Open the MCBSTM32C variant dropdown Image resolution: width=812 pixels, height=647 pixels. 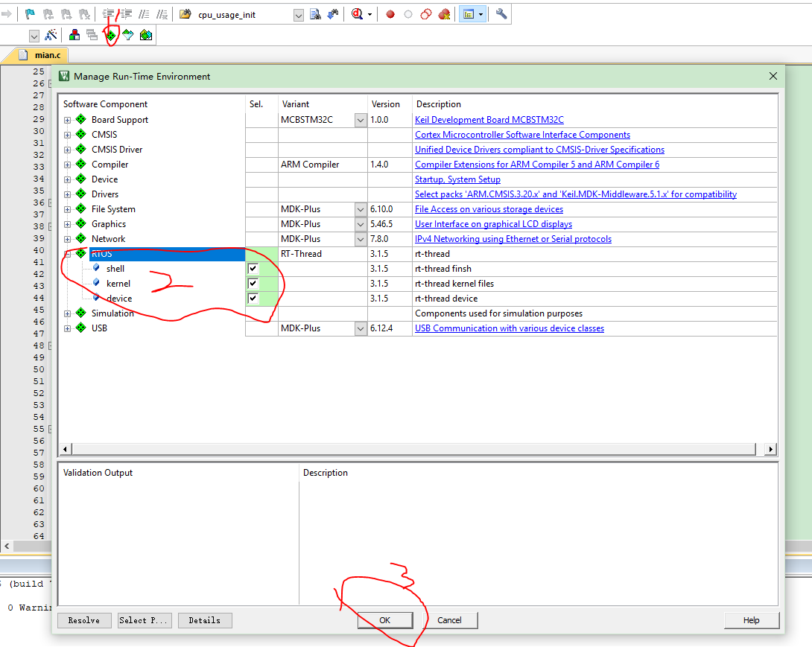[x=361, y=120]
